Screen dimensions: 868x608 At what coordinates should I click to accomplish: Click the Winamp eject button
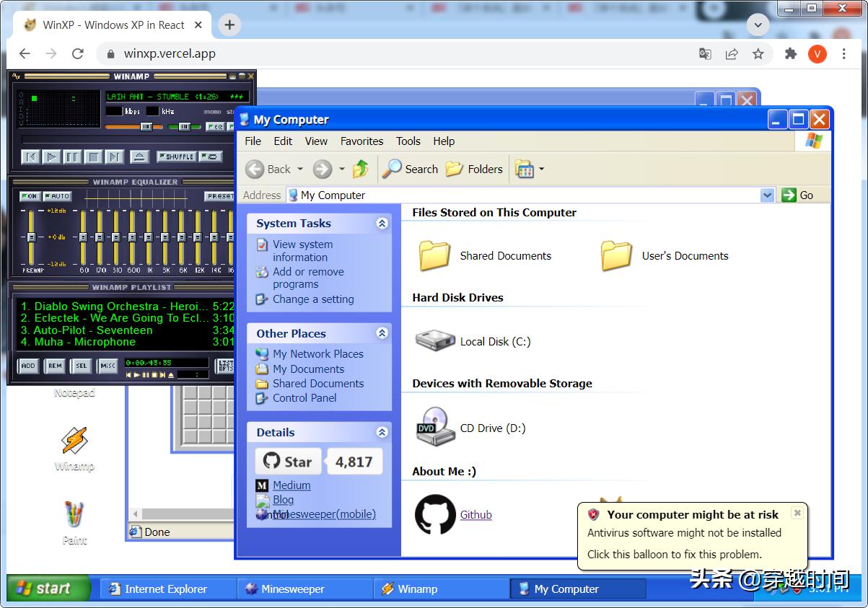tap(140, 157)
